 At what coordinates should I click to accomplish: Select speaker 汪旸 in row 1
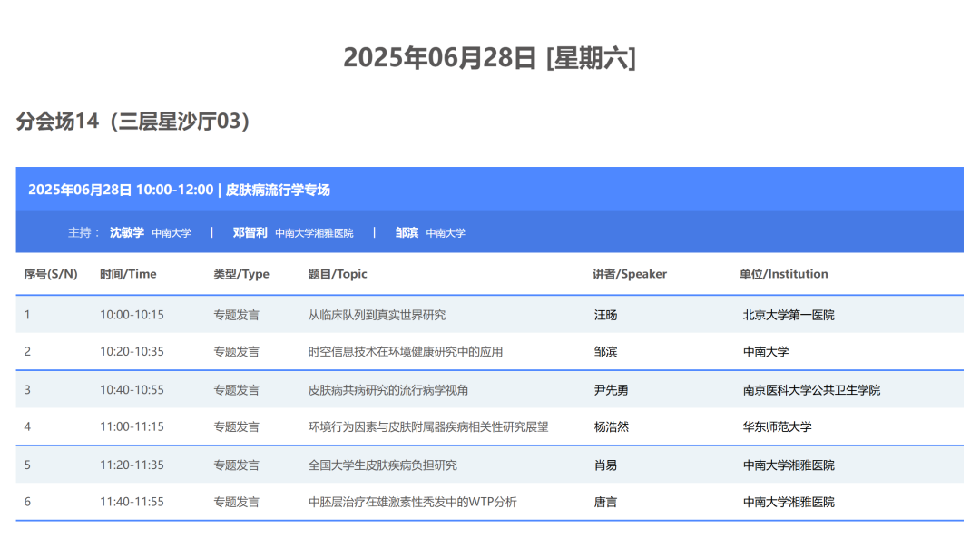point(603,313)
